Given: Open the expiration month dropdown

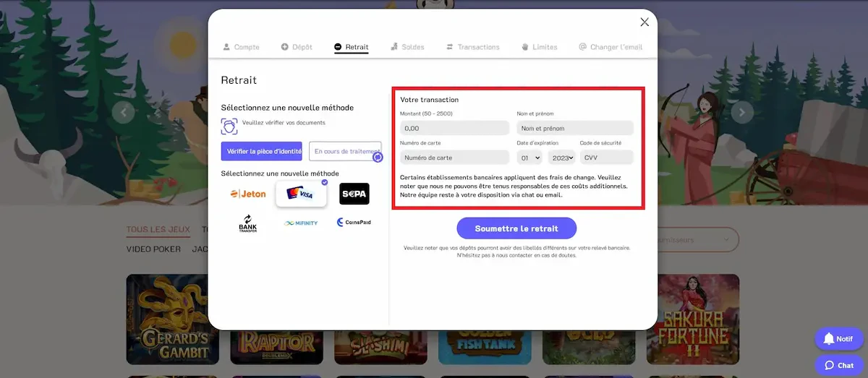Looking at the screenshot, I should 529,158.
